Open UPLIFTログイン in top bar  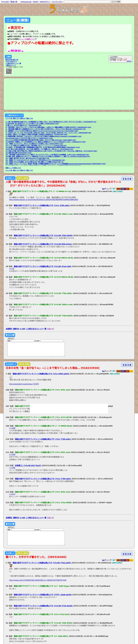[45, 2]
